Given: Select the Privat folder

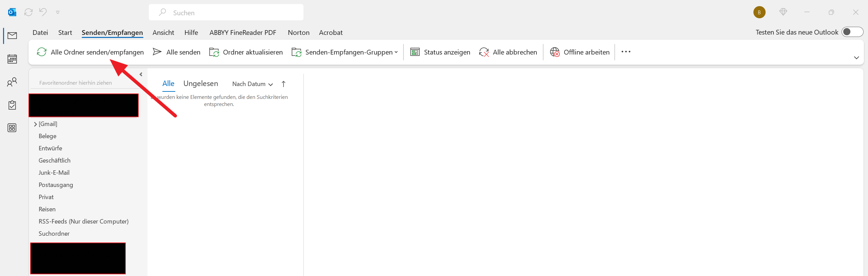Looking at the screenshot, I should 46,197.
